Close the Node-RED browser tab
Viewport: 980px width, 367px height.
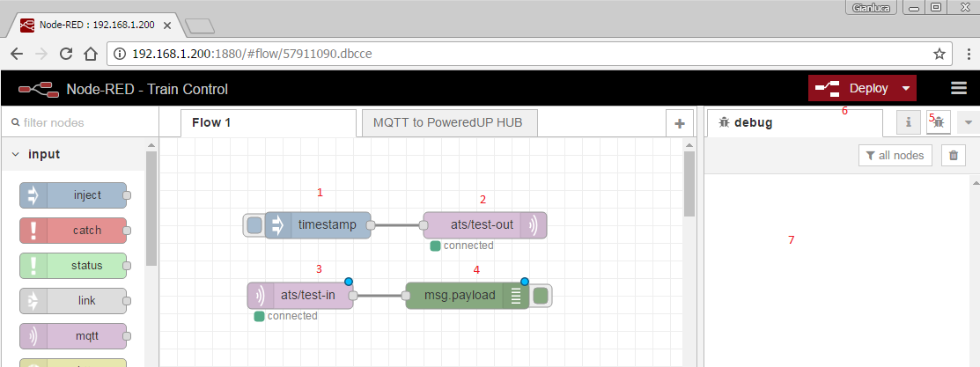[167, 26]
